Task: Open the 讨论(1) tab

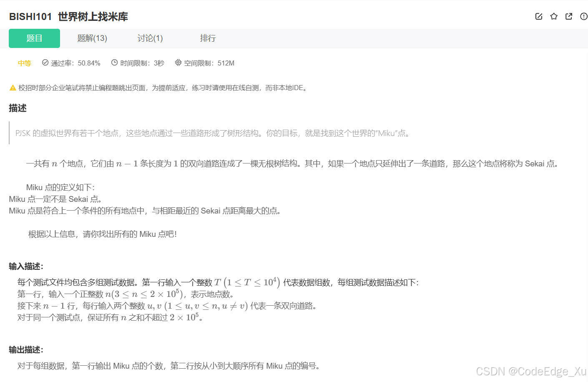Action: pyautogui.click(x=149, y=38)
